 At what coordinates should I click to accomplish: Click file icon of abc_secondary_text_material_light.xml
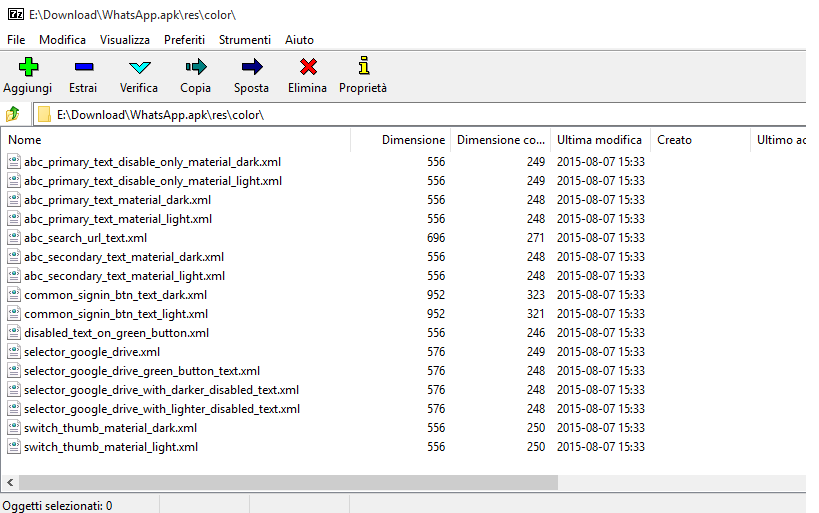[x=14, y=276]
